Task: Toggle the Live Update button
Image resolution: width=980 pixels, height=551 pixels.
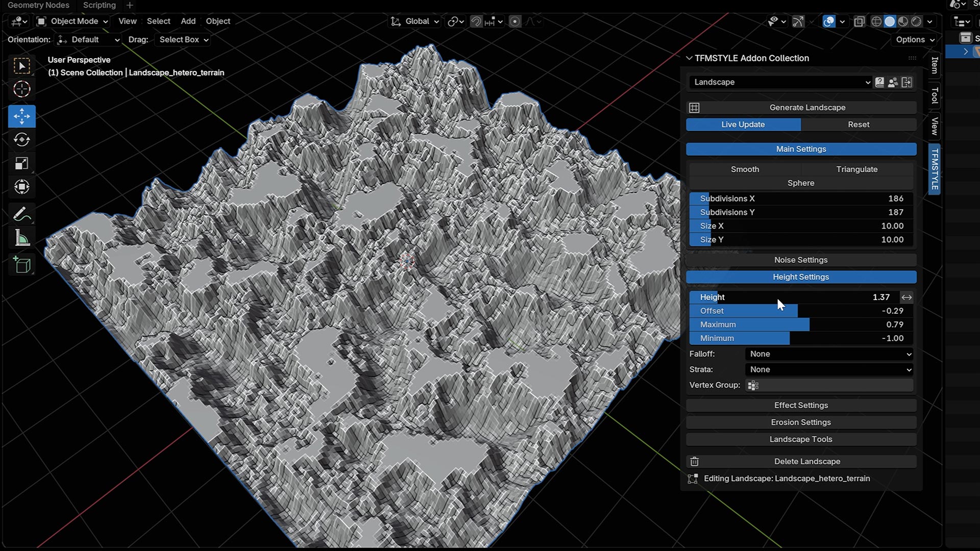Action: point(743,124)
